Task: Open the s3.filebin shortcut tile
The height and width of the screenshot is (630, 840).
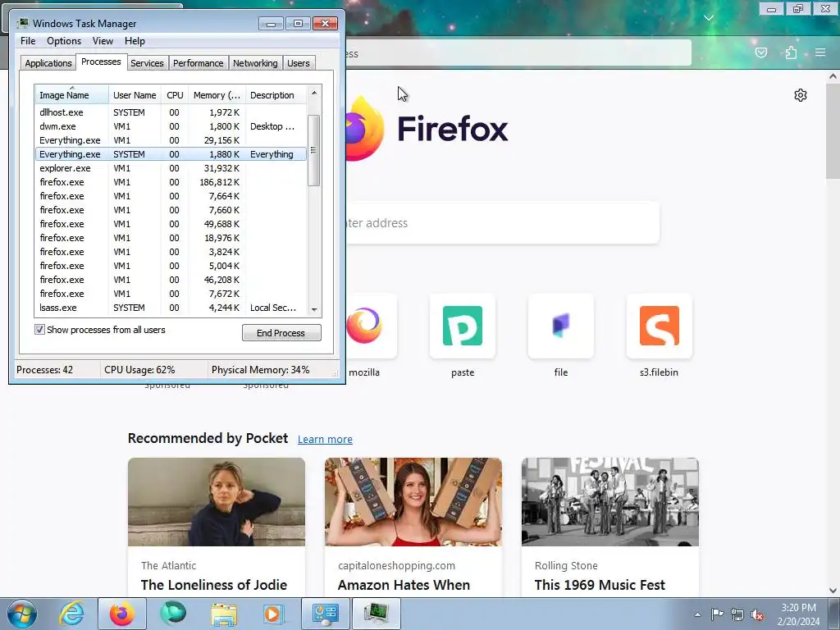Action: click(659, 326)
